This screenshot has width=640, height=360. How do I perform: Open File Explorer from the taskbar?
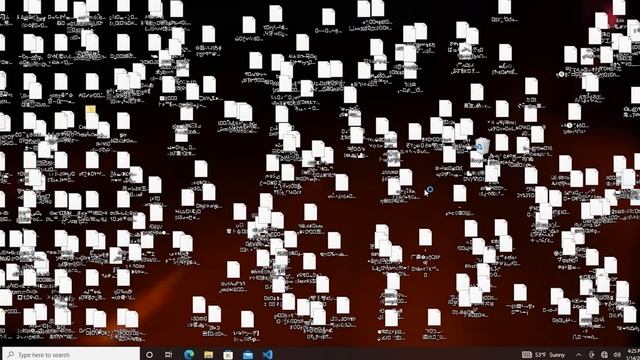(209, 355)
